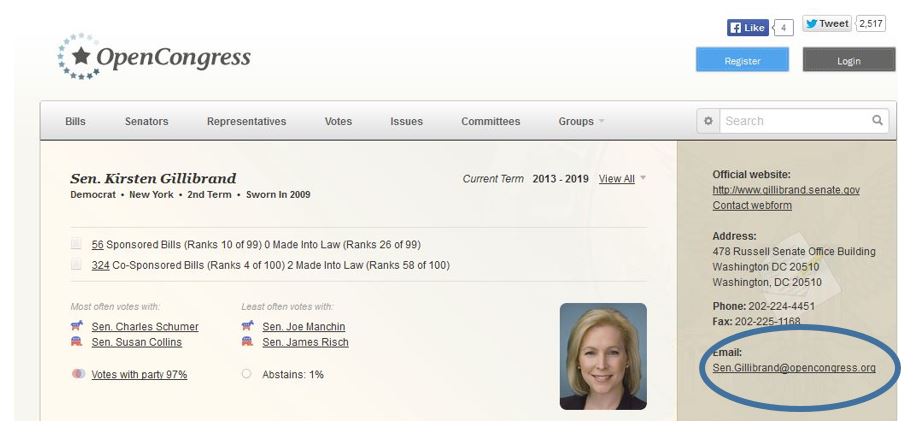
Task: Open the Votes menu item
Action: (x=338, y=121)
